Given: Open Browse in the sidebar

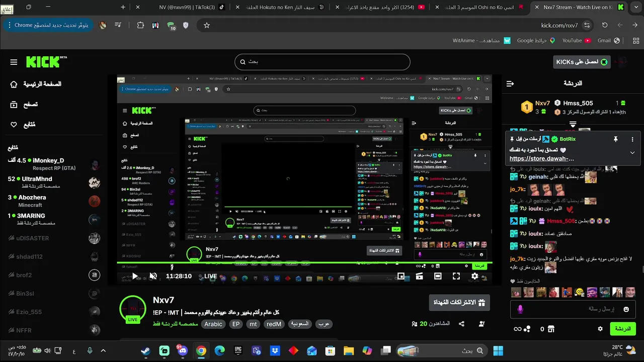Looking at the screenshot, I should tap(24, 105).
